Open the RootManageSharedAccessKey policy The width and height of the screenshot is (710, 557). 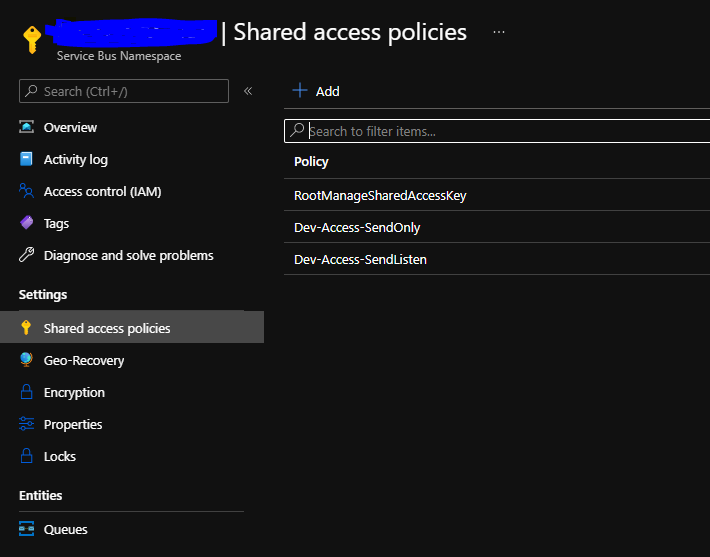click(x=380, y=196)
